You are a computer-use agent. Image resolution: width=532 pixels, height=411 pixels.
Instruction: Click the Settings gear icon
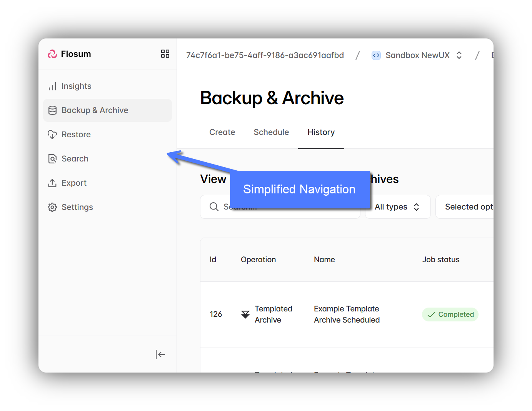(52, 207)
